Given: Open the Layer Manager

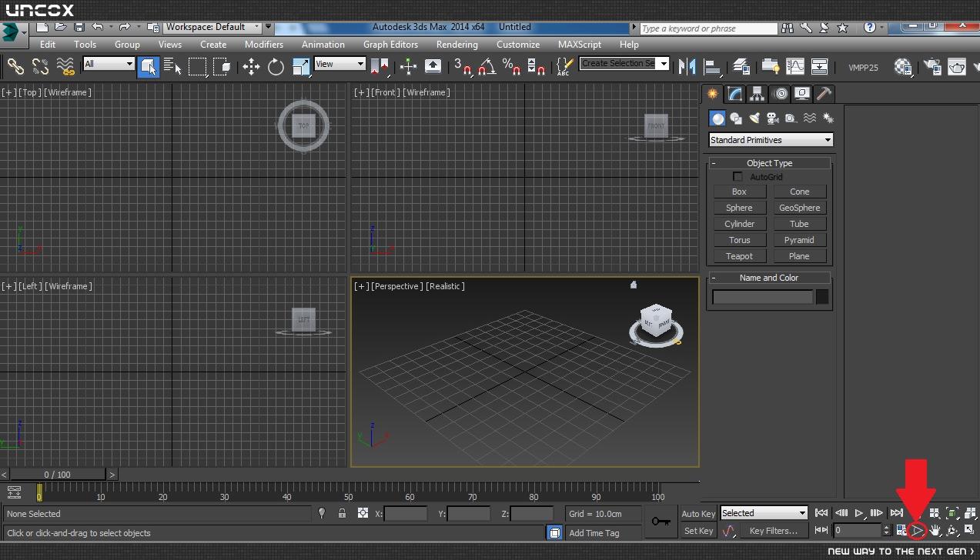Looking at the screenshot, I should click(741, 67).
